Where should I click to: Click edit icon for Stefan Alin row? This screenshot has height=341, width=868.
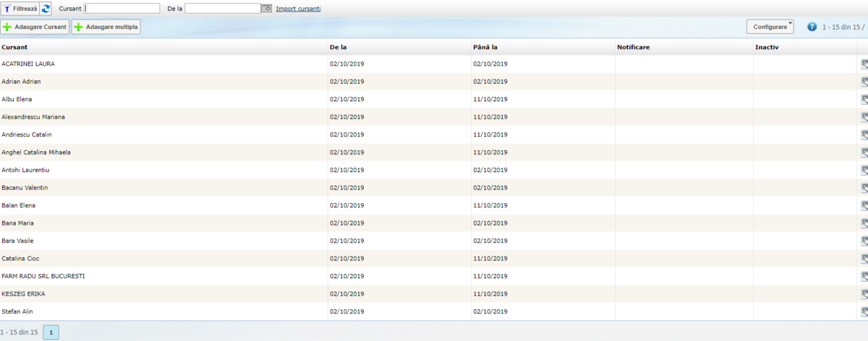tap(864, 311)
